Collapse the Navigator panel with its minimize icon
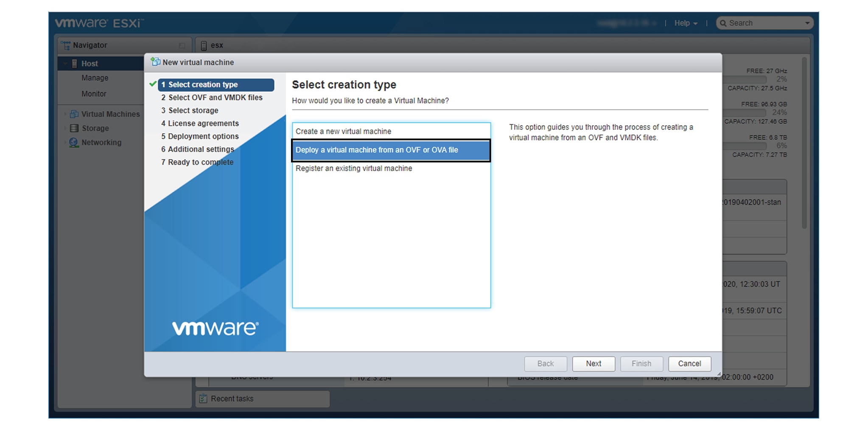 (x=182, y=45)
